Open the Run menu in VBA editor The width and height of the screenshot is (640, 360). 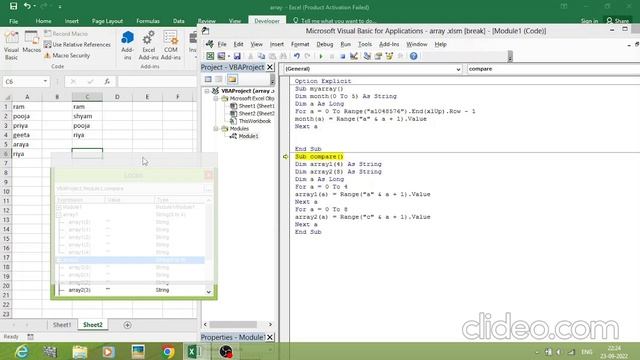[x=345, y=44]
